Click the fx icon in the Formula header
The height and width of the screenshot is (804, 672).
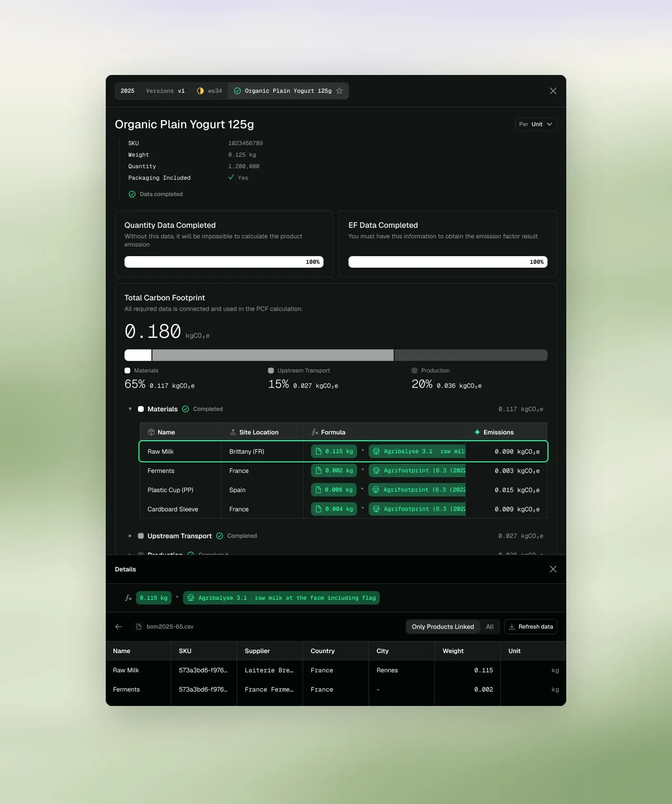[x=315, y=432]
